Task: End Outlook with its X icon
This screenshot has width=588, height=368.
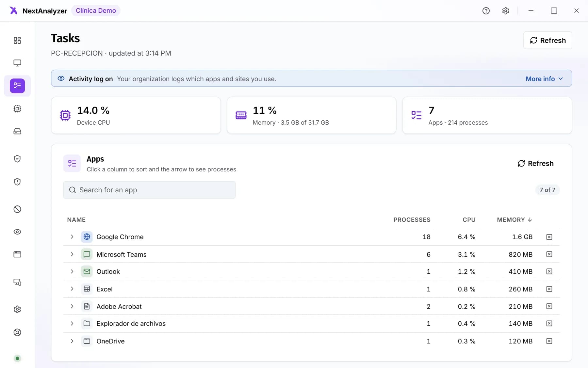Action: point(549,272)
